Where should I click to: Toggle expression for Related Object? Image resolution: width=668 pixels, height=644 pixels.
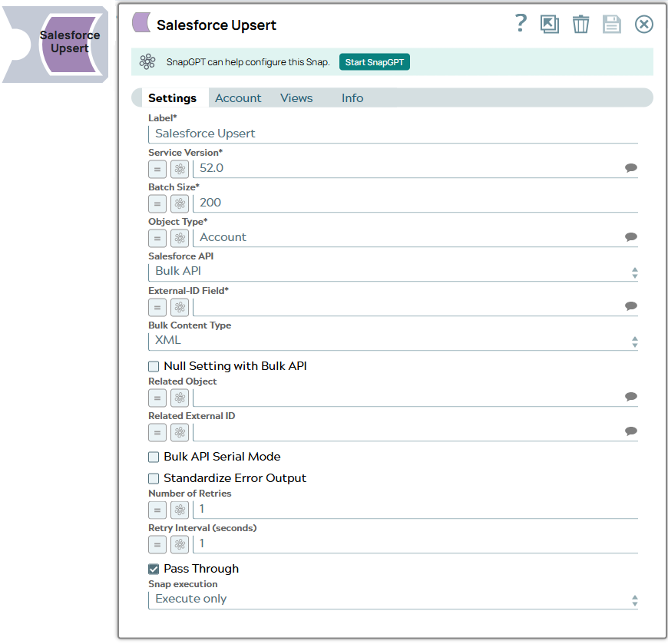[x=157, y=398]
